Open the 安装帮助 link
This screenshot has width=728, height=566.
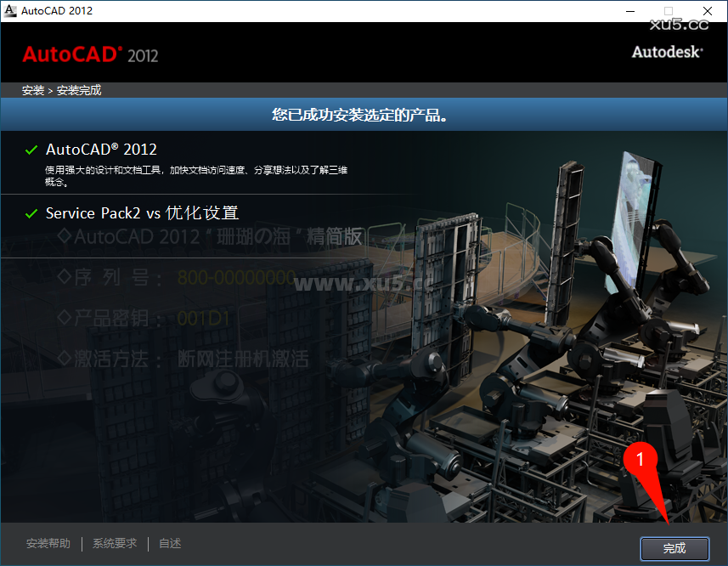click(x=48, y=543)
